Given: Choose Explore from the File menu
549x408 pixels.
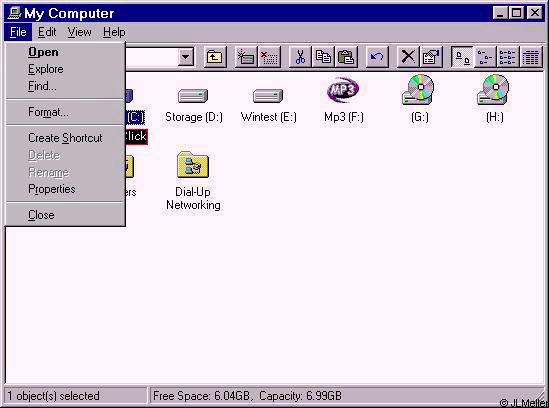Looking at the screenshot, I should (x=46, y=69).
